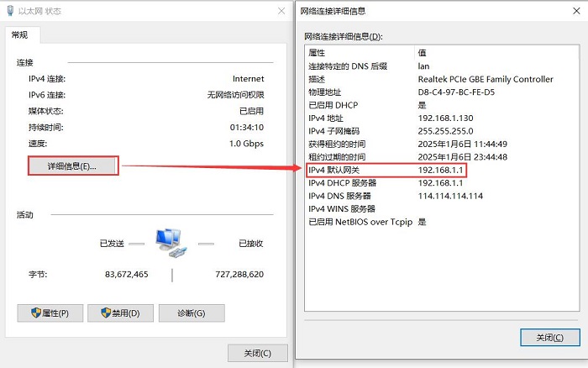Click the 禁用(D) button

tap(120, 313)
